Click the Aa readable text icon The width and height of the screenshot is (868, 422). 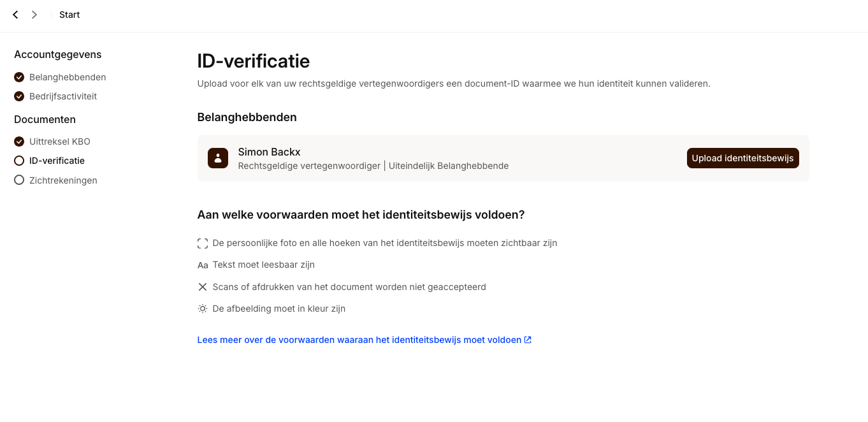[x=203, y=265]
